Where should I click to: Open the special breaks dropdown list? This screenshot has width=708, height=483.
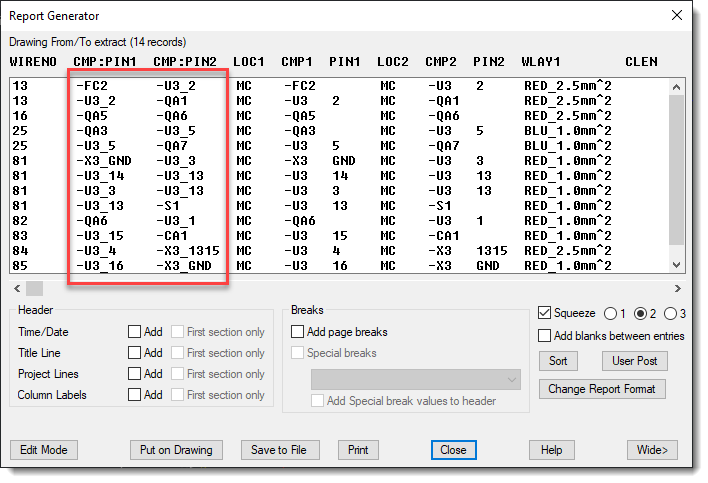[415, 380]
